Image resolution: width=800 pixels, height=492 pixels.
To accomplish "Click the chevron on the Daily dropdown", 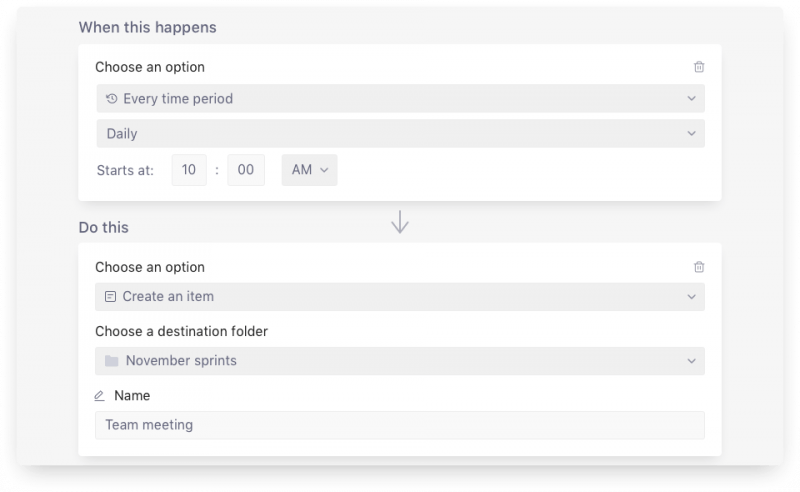I will tap(691, 134).
